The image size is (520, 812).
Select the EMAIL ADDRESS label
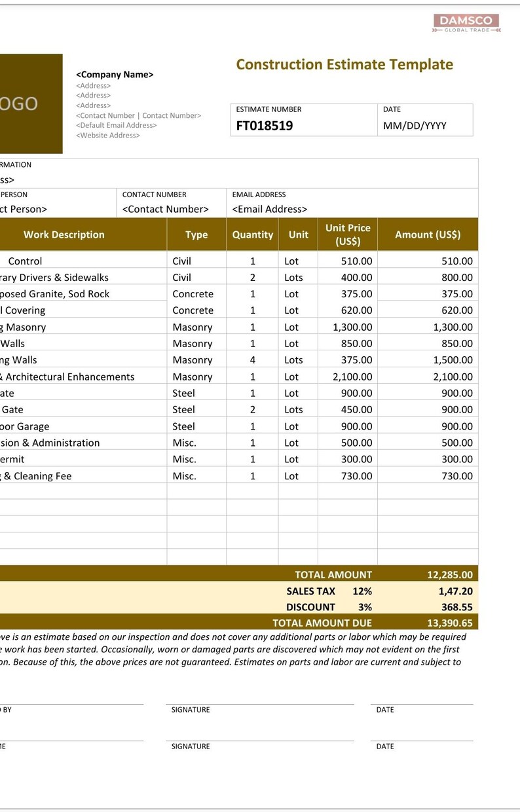259,194
